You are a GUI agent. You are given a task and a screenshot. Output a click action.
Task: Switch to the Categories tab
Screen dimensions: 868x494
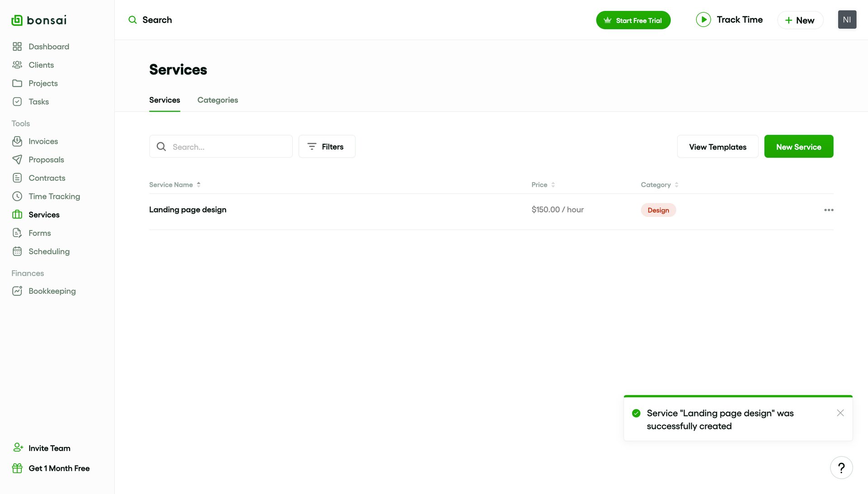(x=217, y=100)
